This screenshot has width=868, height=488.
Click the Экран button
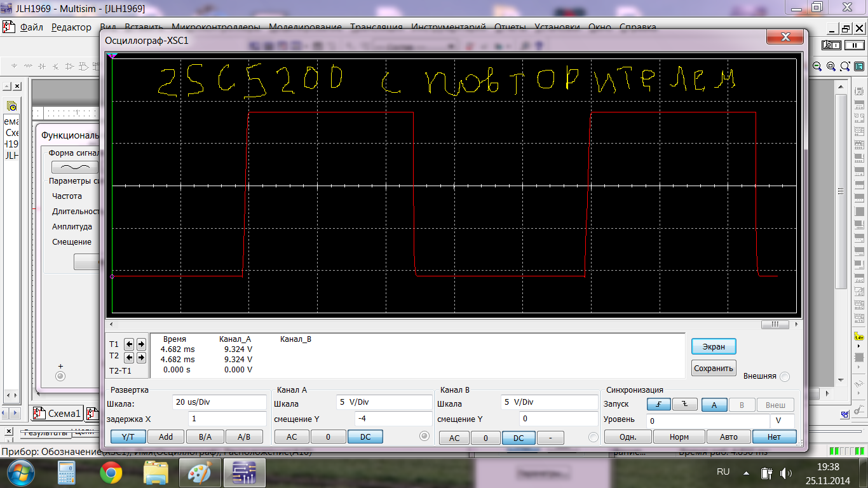pyautogui.click(x=714, y=346)
